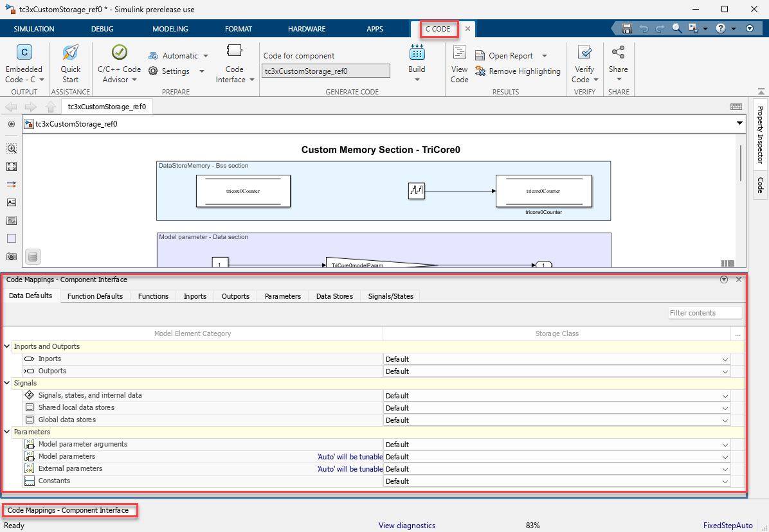Open the MODELING ribbon tab
Screen dimensions: 769x532
(170, 29)
